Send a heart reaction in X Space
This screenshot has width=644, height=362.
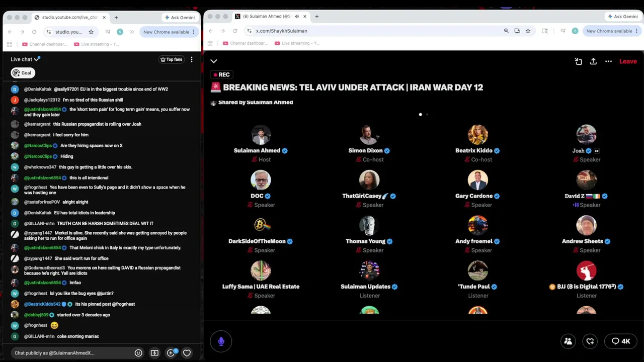point(590,341)
